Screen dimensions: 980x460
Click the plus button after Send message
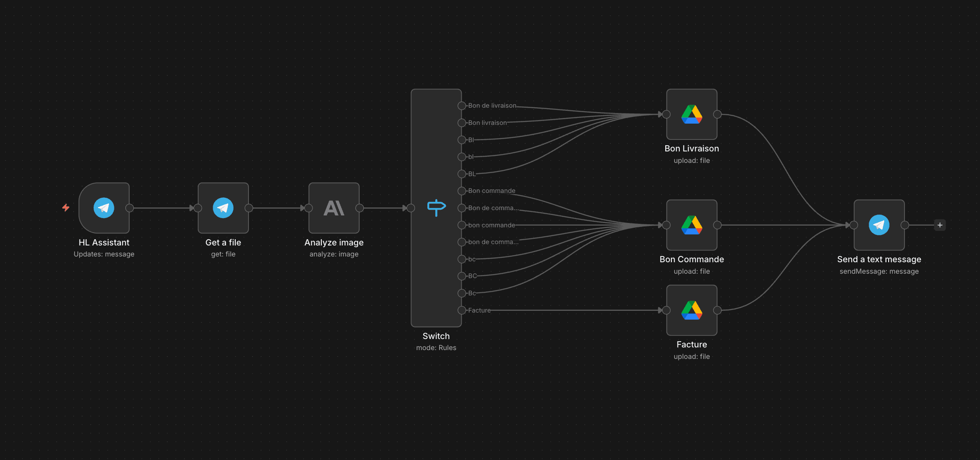pyautogui.click(x=940, y=225)
